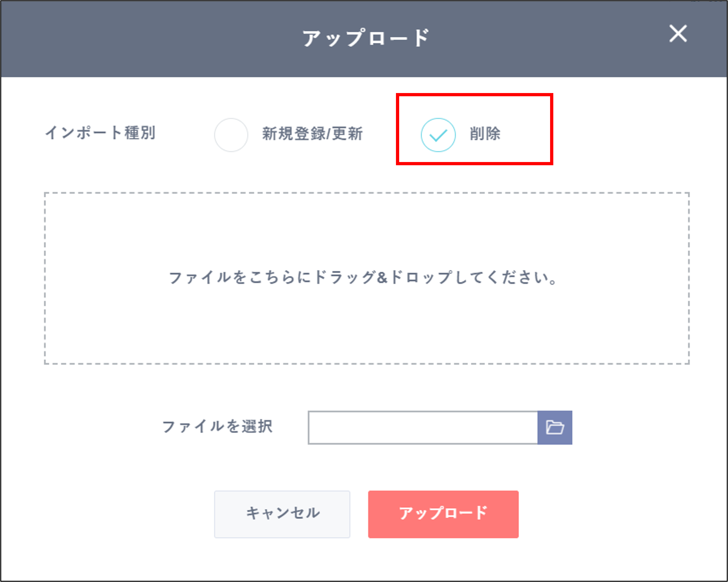Click the file browse icon beside input
Screen dimensions: 728x582
click(x=556, y=427)
